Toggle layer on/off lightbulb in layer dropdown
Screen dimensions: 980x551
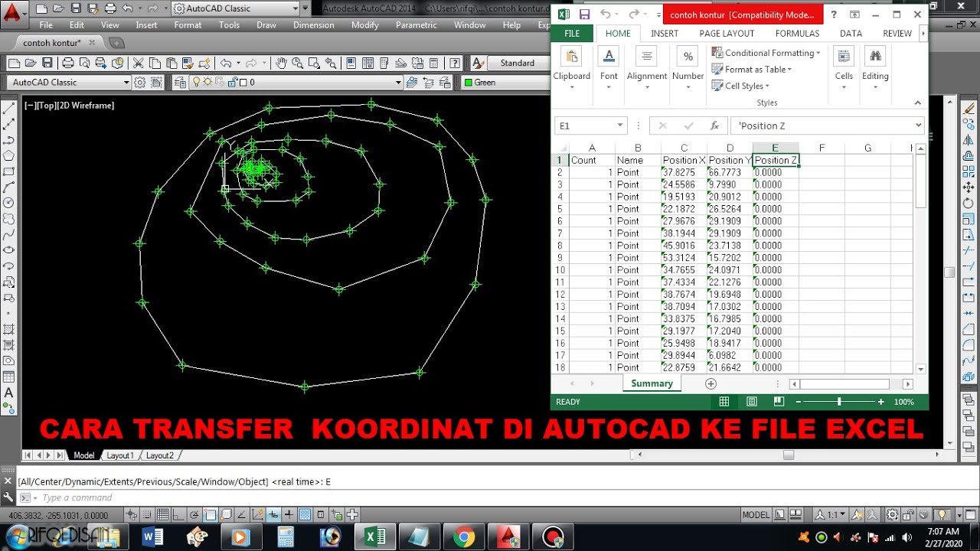pyautogui.click(x=196, y=82)
